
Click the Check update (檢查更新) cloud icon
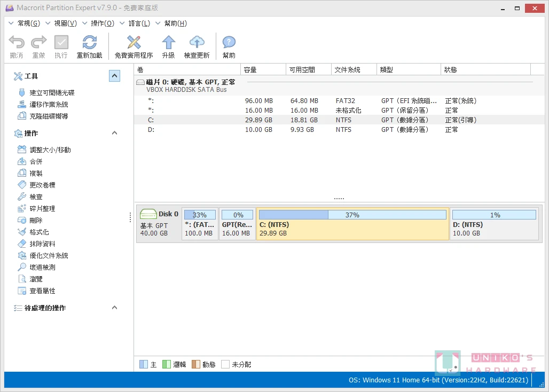(197, 42)
